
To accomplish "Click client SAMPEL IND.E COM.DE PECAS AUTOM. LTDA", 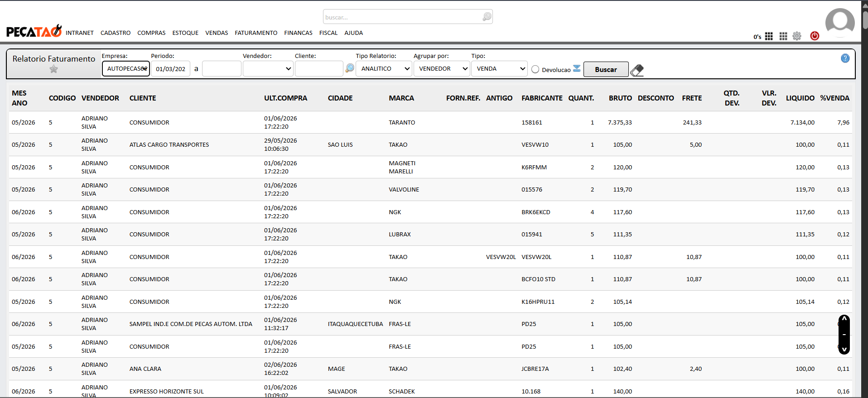I will click(191, 324).
